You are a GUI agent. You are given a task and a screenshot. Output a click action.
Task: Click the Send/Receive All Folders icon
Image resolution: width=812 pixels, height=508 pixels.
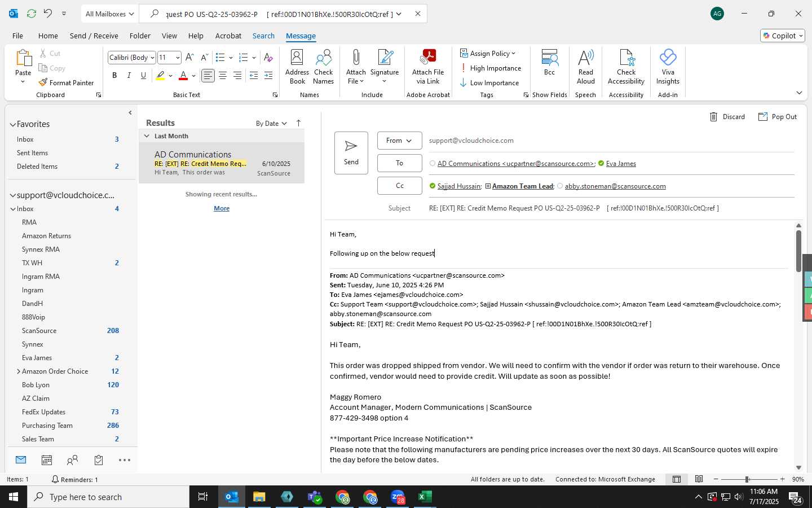(32, 14)
